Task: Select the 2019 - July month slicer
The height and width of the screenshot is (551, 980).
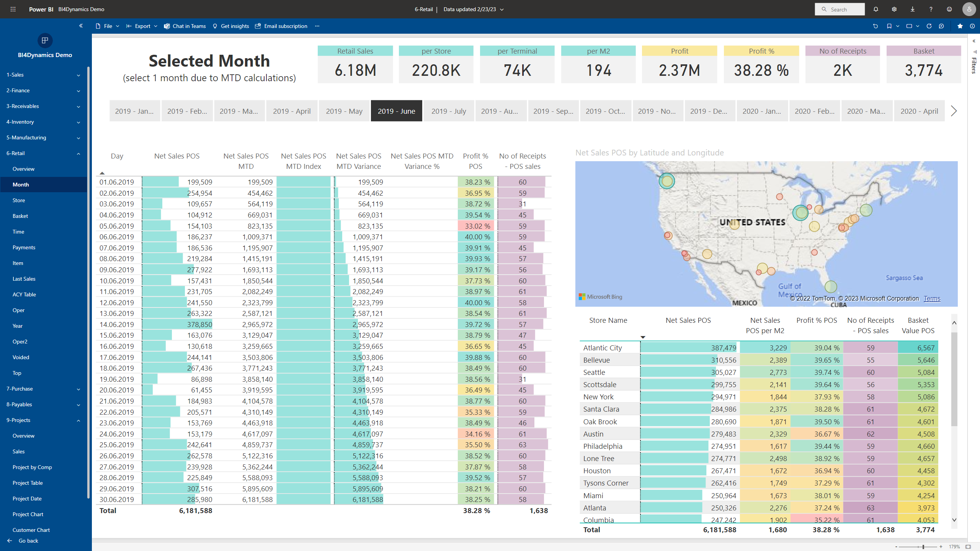Action: [x=448, y=111]
